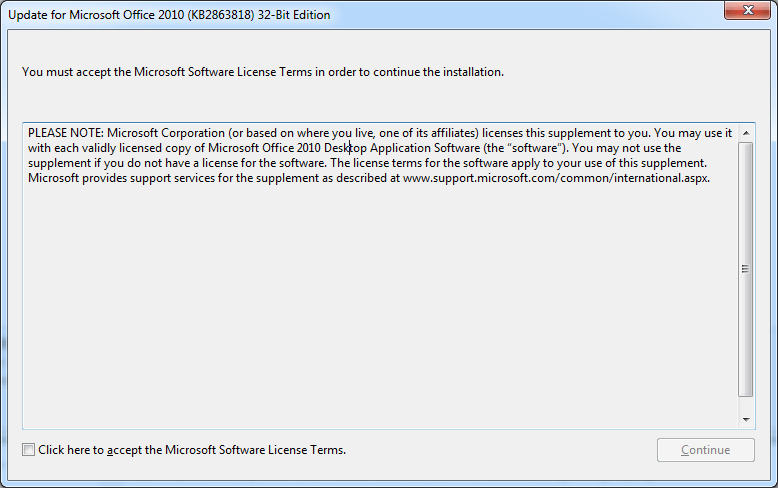Close the Office 2010 update dialog

(x=747, y=10)
